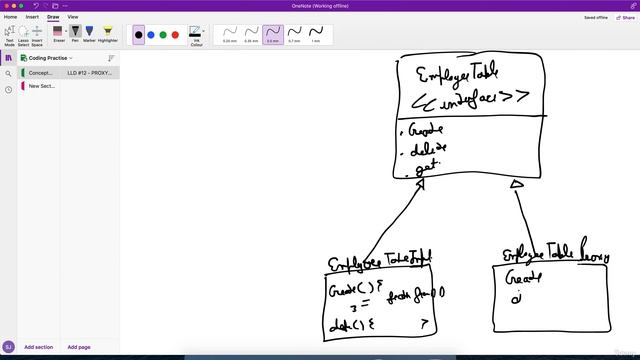Select the New Sect... section

click(40, 86)
